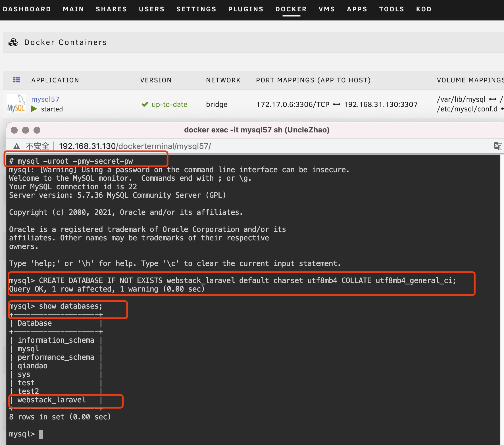Screen dimensions: 504x445
Task: Click the Server version 5.7.36 line
Action: click(117, 195)
